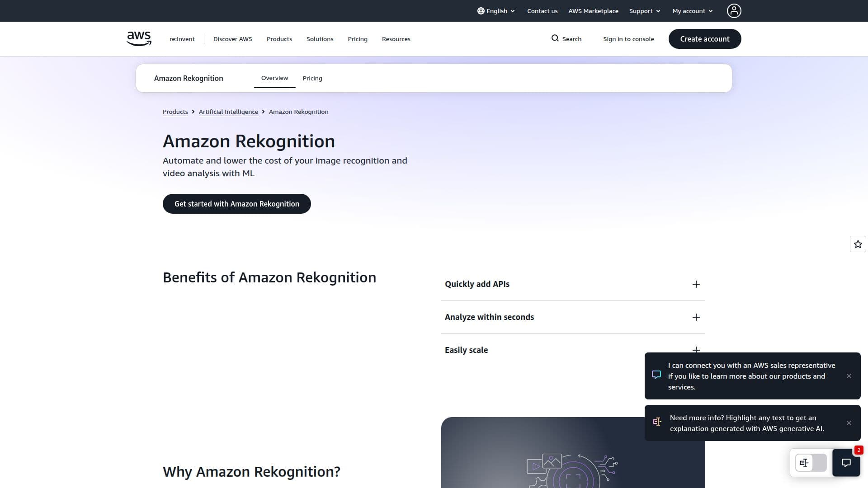Open Contact us link
Image resolution: width=868 pixels, height=488 pixels.
tap(542, 11)
